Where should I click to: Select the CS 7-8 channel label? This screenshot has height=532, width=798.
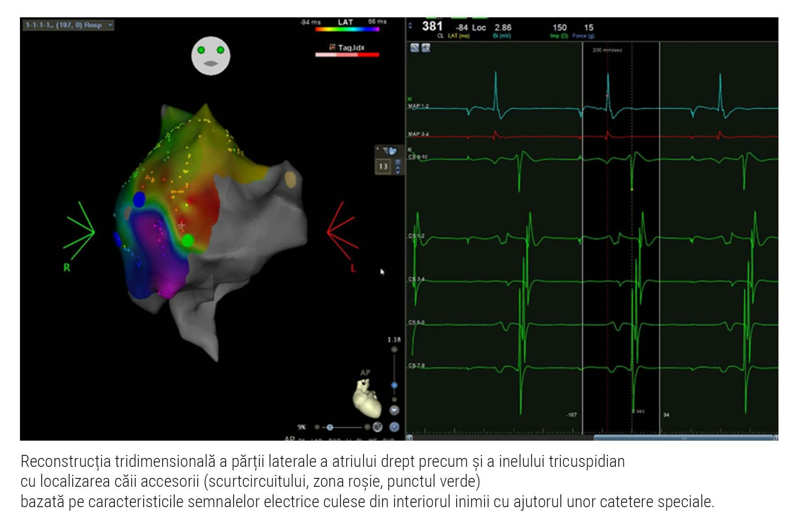point(416,366)
